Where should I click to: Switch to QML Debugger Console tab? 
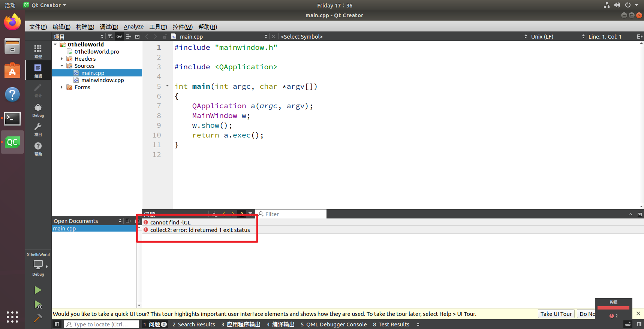tap(334, 324)
